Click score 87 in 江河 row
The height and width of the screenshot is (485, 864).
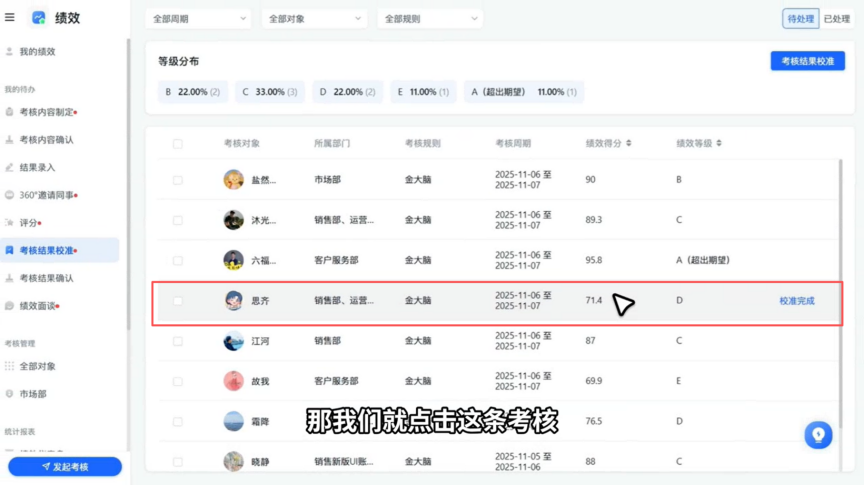[590, 341]
